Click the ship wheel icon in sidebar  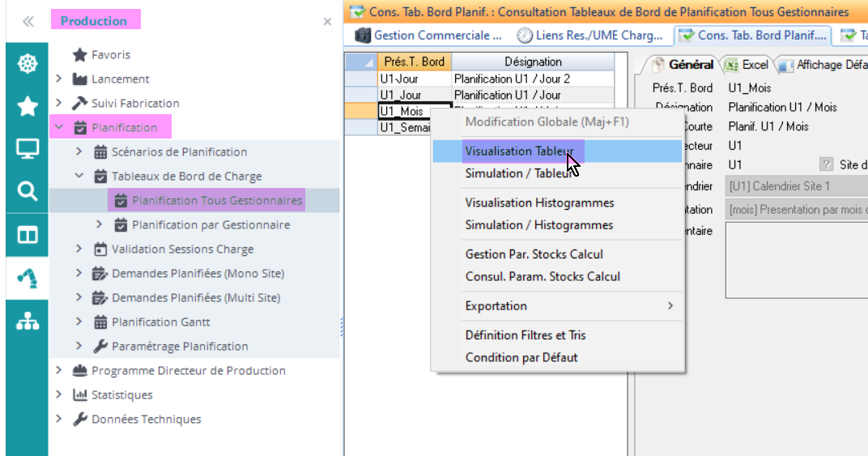[x=28, y=64]
